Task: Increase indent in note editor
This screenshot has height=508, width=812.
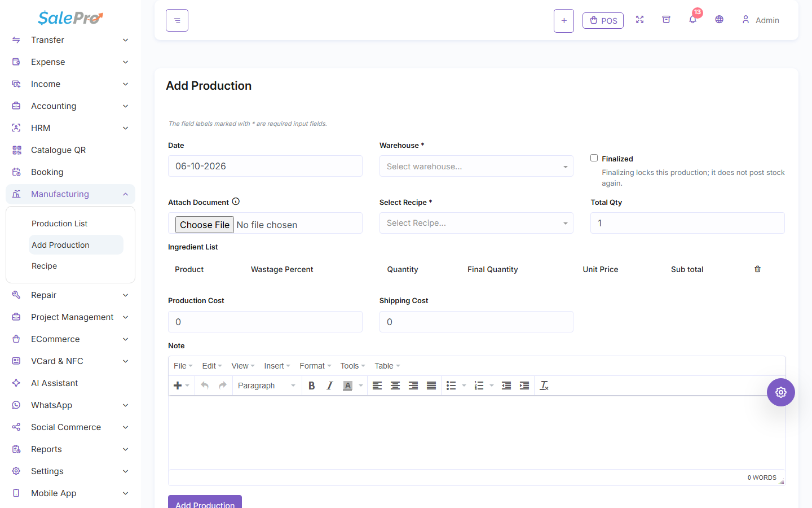Action: pos(524,386)
